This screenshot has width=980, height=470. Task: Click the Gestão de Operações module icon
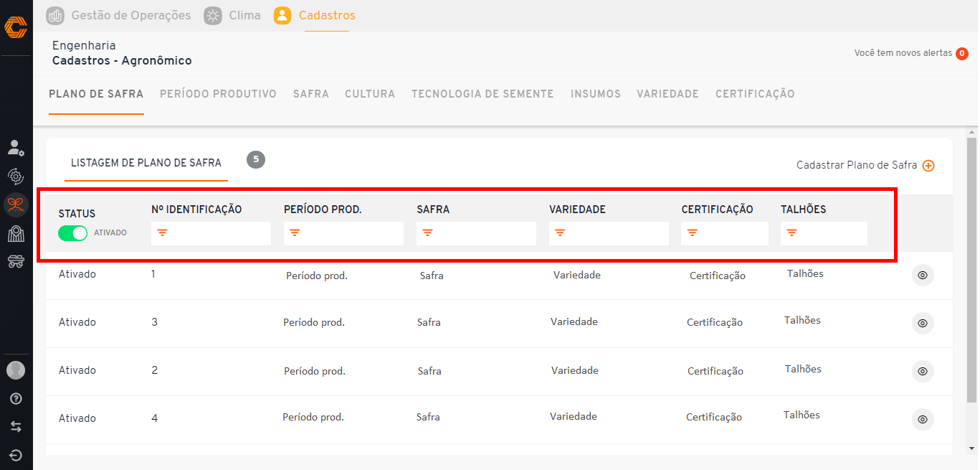[x=55, y=15]
